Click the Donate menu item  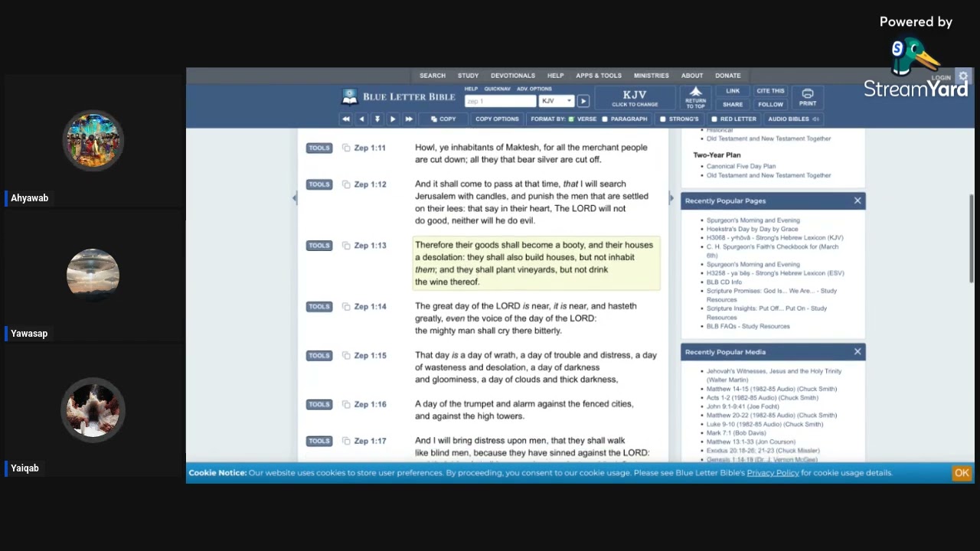728,76
